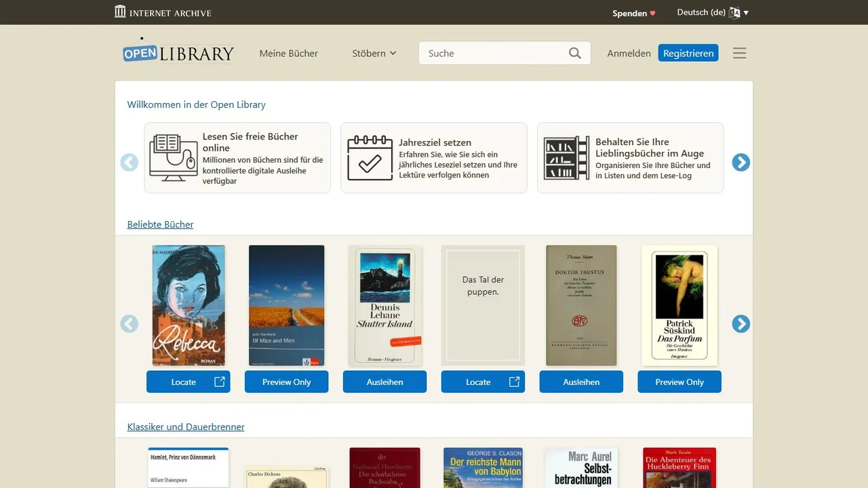Click Preview Only under Of Mice and Men
This screenshot has width=868, height=488.
click(x=286, y=382)
